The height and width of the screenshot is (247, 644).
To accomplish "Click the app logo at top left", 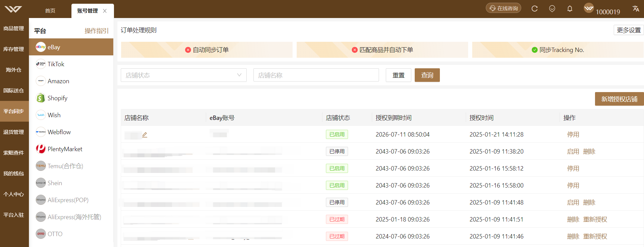I will click(x=13, y=9).
